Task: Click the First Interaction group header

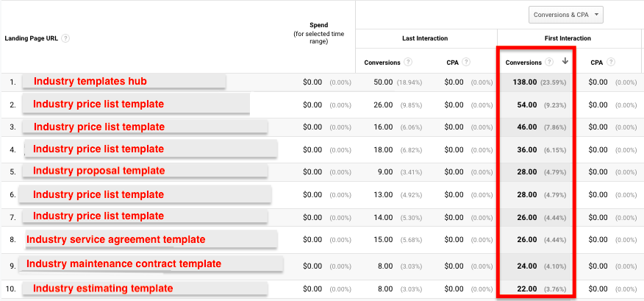Action: pyautogui.click(x=568, y=38)
